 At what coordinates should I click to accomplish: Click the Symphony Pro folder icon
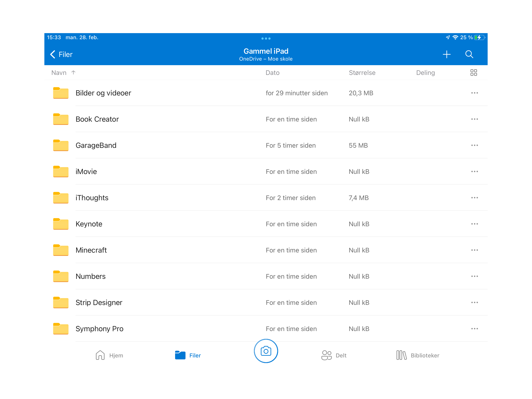(61, 329)
